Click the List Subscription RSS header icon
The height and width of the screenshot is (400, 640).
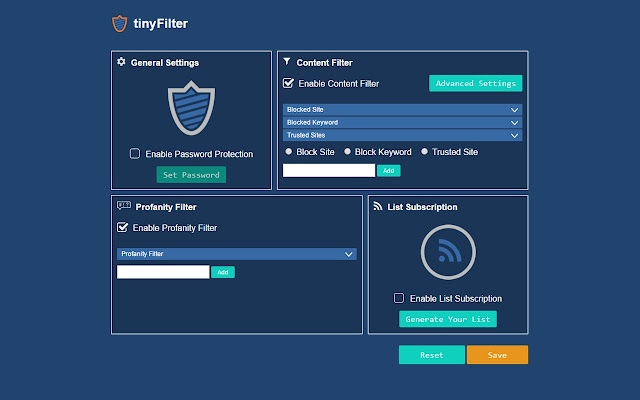(x=378, y=206)
